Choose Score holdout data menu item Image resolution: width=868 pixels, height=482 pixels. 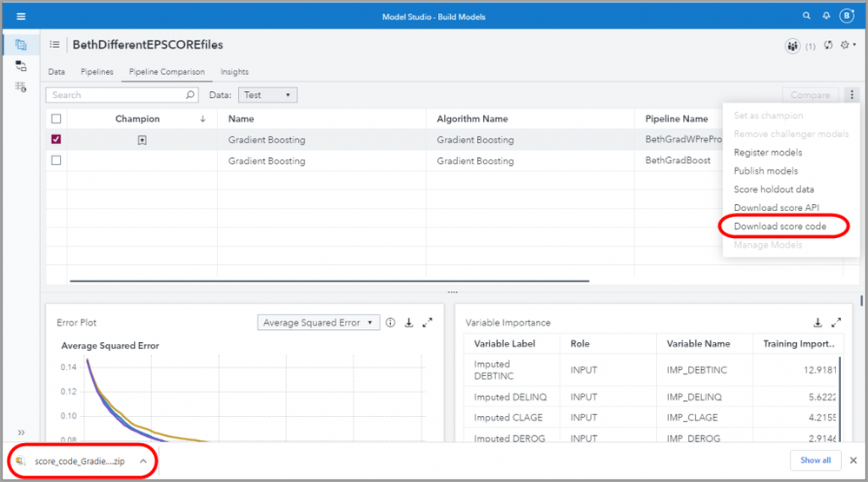774,189
